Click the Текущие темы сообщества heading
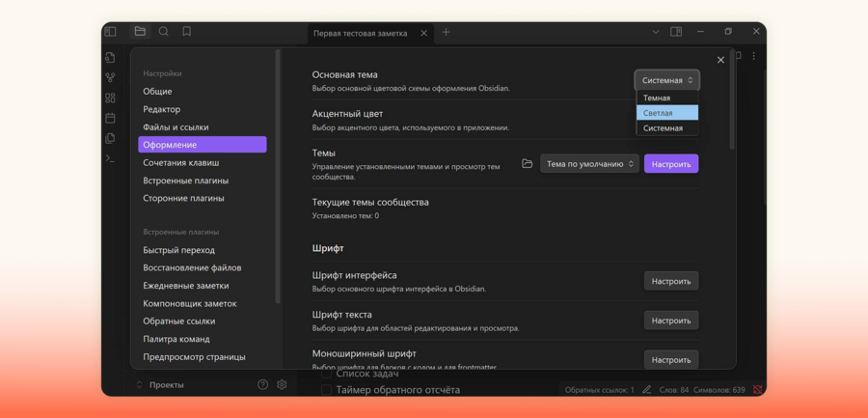Image resolution: width=868 pixels, height=418 pixels. (370, 203)
